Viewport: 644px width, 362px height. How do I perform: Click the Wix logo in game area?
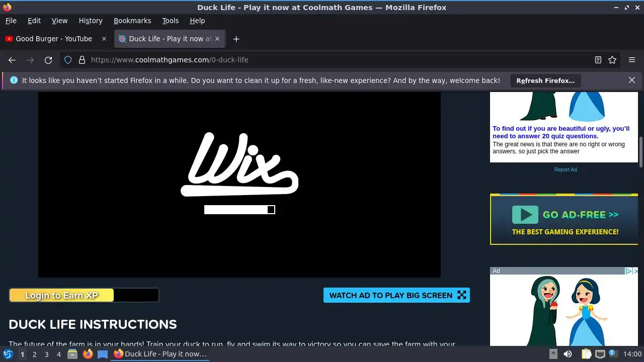tap(239, 164)
